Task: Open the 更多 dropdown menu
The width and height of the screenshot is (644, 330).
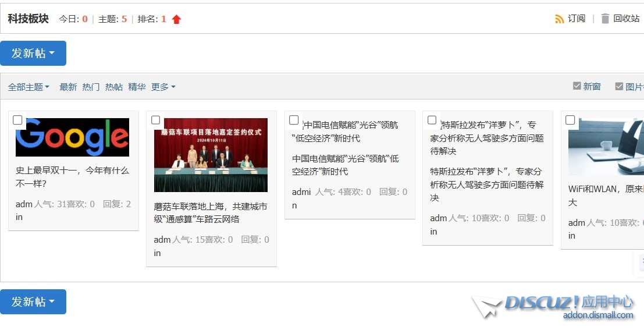Action: pos(163,87)
